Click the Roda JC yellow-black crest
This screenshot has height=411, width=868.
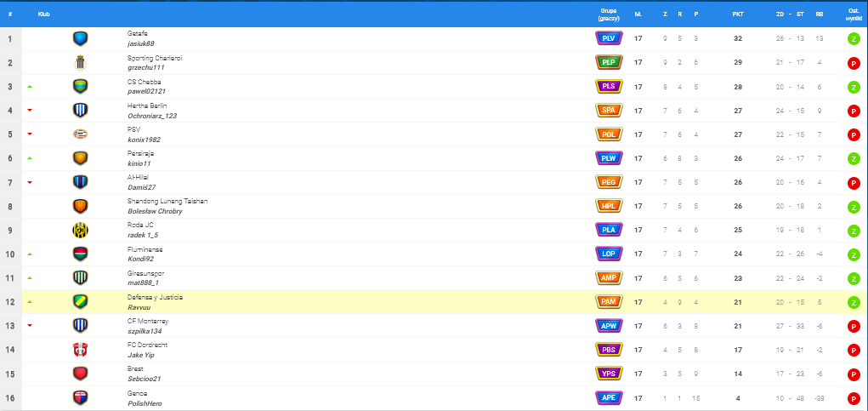tap(80, 230)
